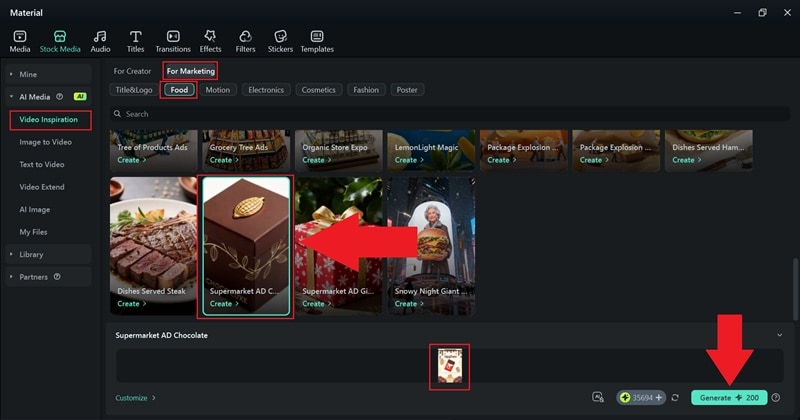Click Generate 200 button
The width and height of the screenshot is (800, 420).
coord(729,398)
